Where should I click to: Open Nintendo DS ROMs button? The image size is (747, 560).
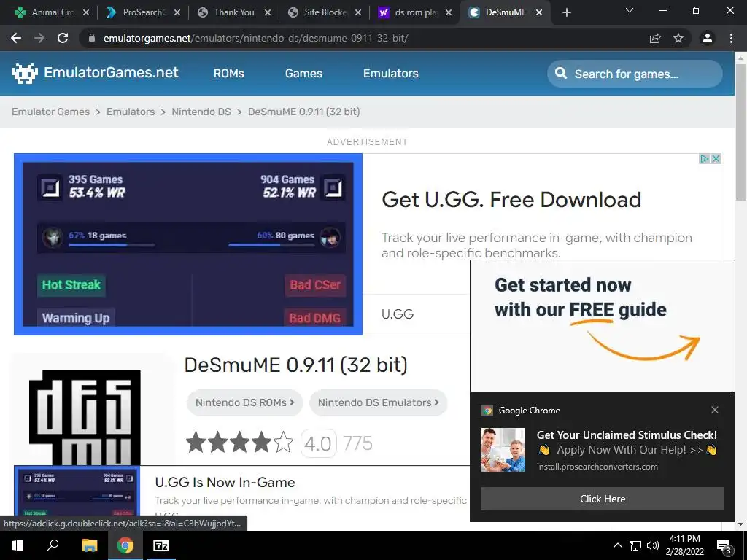245,402
